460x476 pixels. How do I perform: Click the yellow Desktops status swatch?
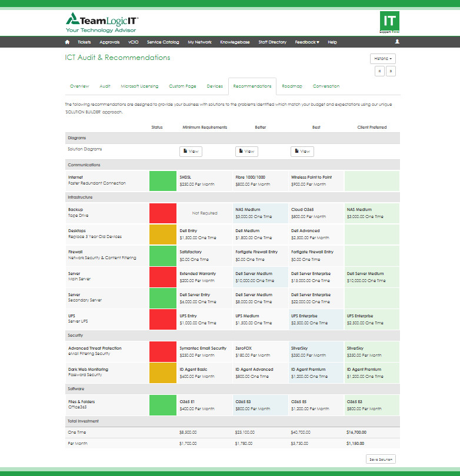click(x=163, y=234)
